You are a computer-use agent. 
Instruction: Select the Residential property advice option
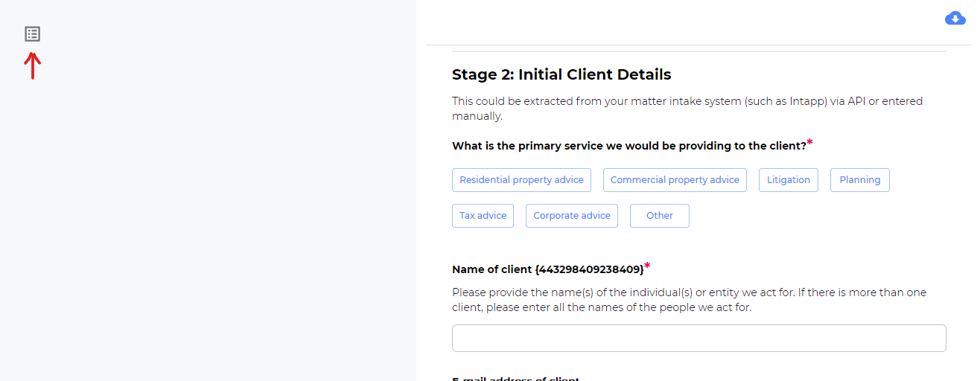pyautogui.click(x=521, y=180)
